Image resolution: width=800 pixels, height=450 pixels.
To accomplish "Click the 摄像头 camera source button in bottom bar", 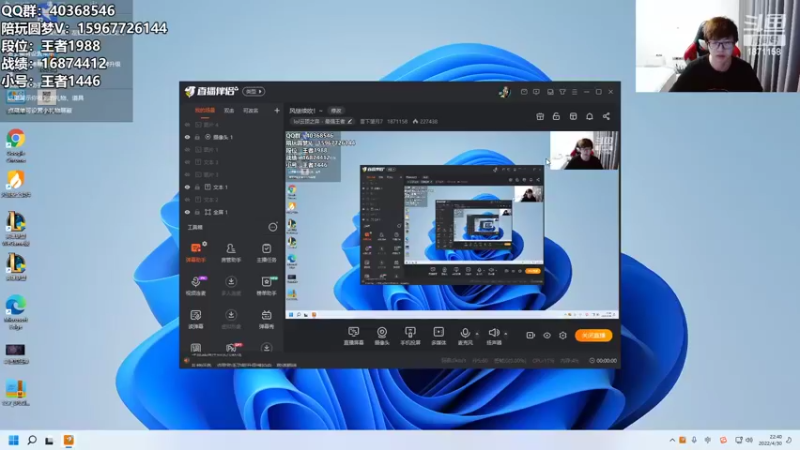I will 382,336.
